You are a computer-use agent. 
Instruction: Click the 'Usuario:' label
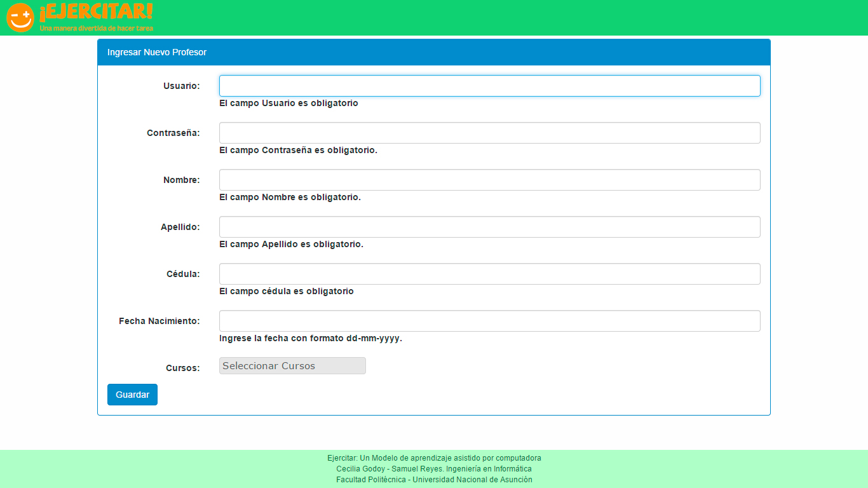click(181, 86)
